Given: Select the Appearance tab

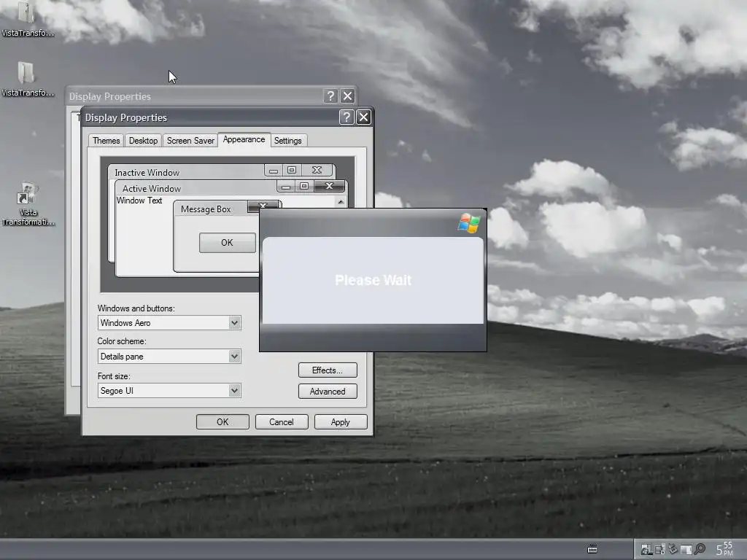Looking at the screenshot, I should point(244,139).
